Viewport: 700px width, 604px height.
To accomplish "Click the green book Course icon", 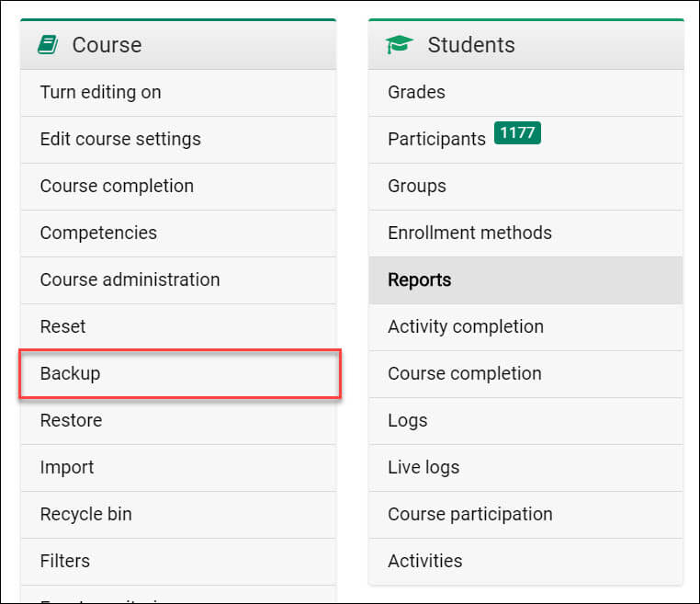I will (x=48, y=45).
